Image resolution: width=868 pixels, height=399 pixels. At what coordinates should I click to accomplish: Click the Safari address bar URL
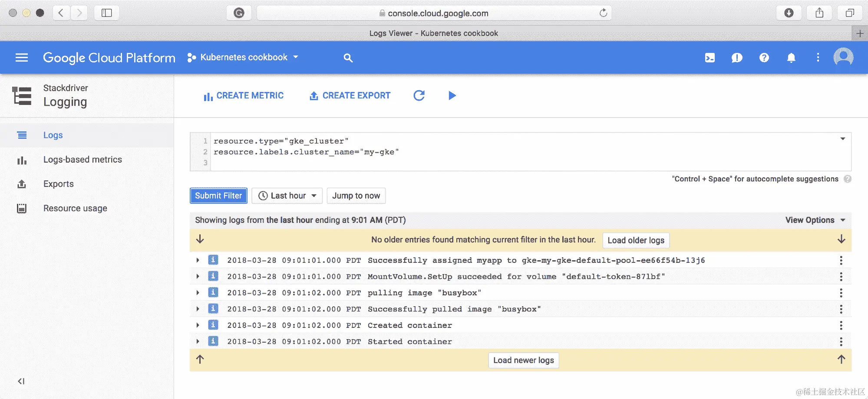coord(434,13)
